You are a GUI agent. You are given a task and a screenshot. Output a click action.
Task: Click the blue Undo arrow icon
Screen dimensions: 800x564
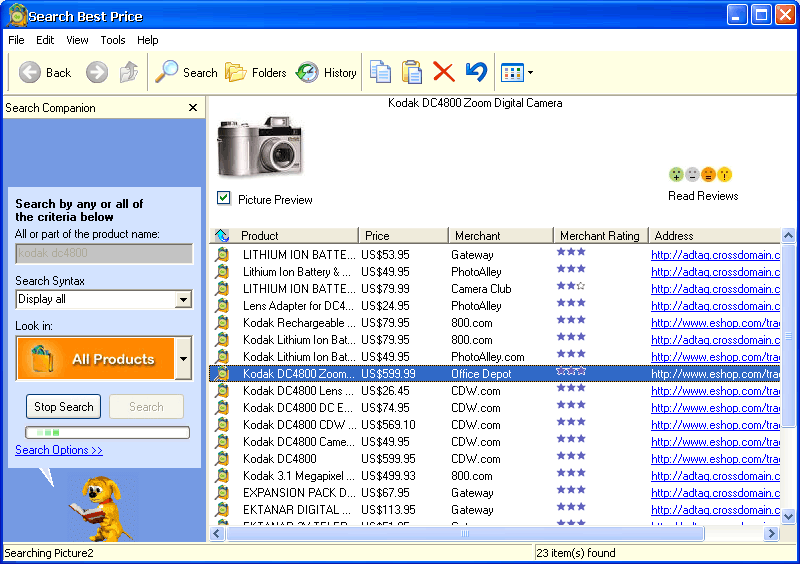point(477,71)
